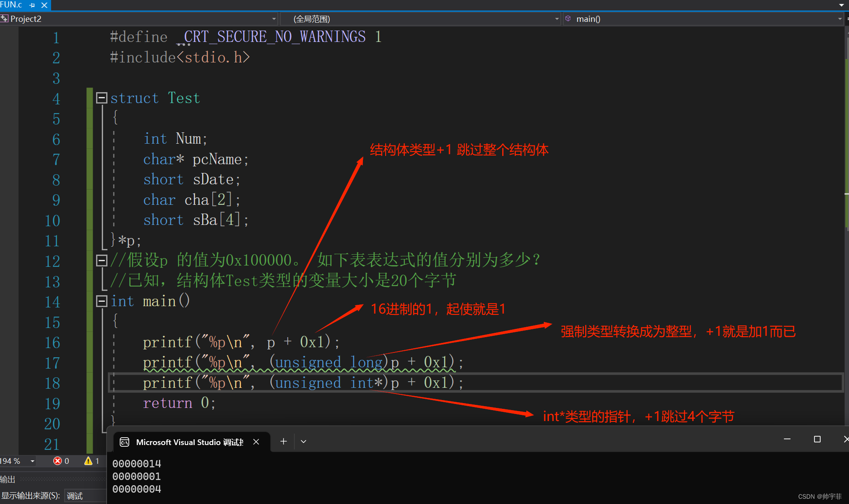
Task: Collapse the int main() function
Action: click(x=101, y=301)
